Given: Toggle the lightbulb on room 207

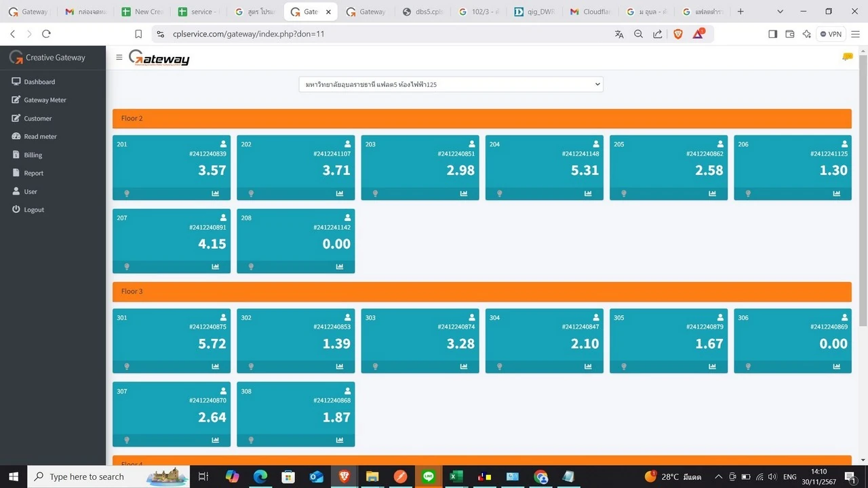Looking at the screenshot, I should (127, 266).
